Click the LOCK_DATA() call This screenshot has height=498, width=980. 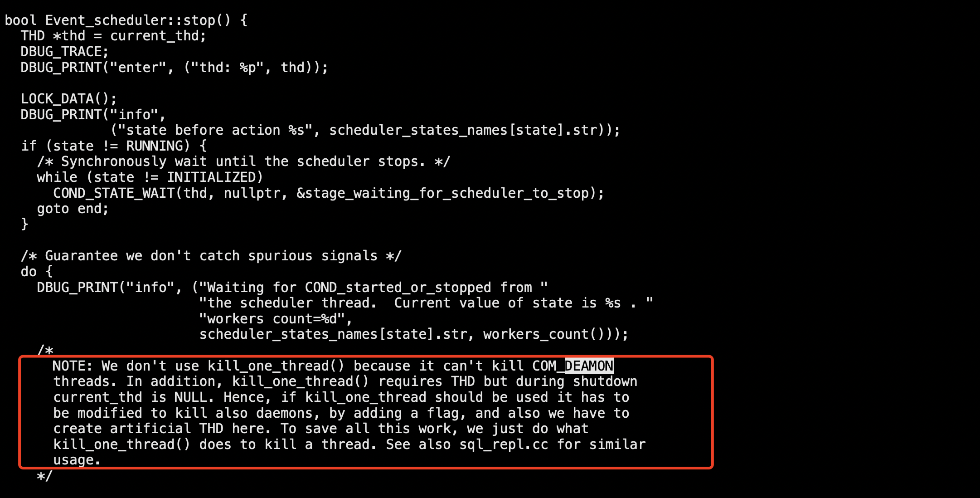[69, 99]
